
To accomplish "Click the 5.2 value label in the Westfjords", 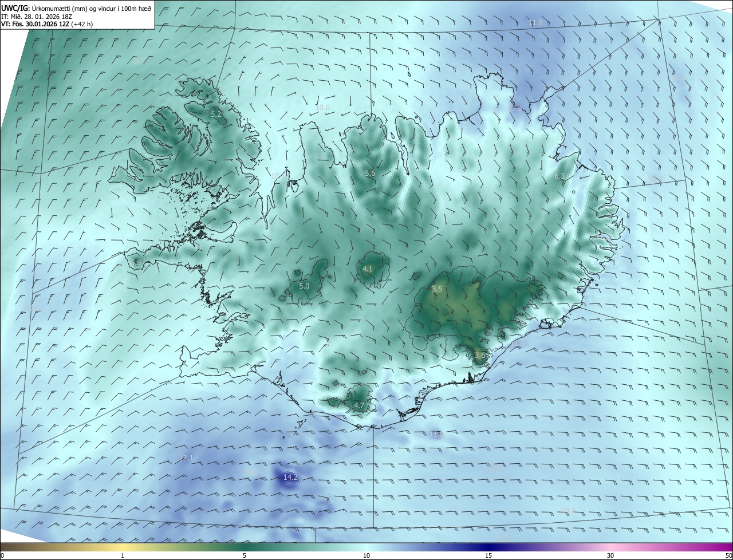I will (x=216, y=115).
